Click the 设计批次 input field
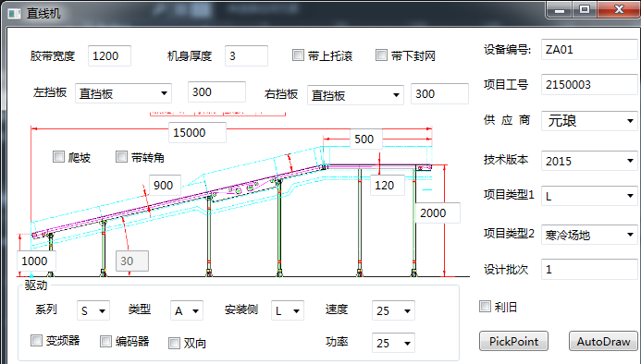Viewport: 641px width, 364px height. pos(589,269)
